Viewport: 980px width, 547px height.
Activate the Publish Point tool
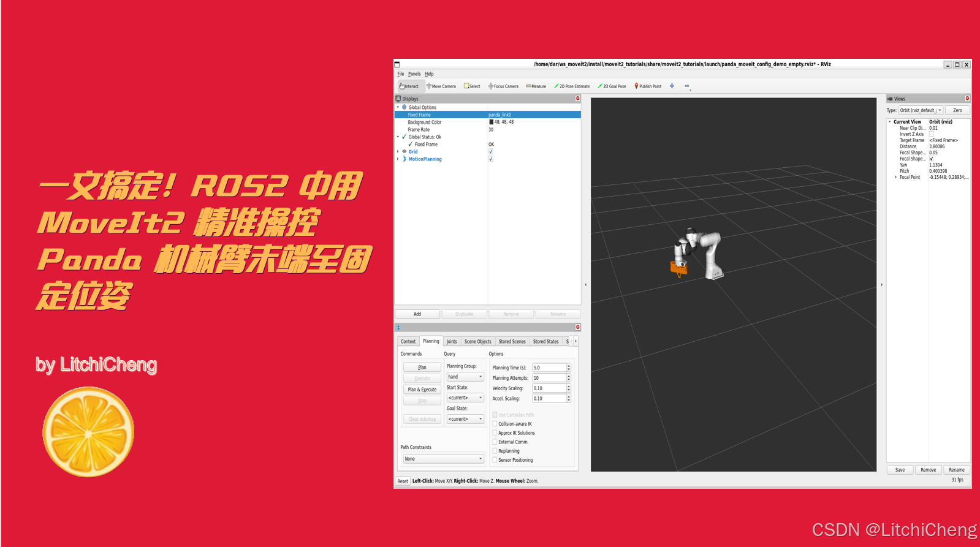click(648, 86)
